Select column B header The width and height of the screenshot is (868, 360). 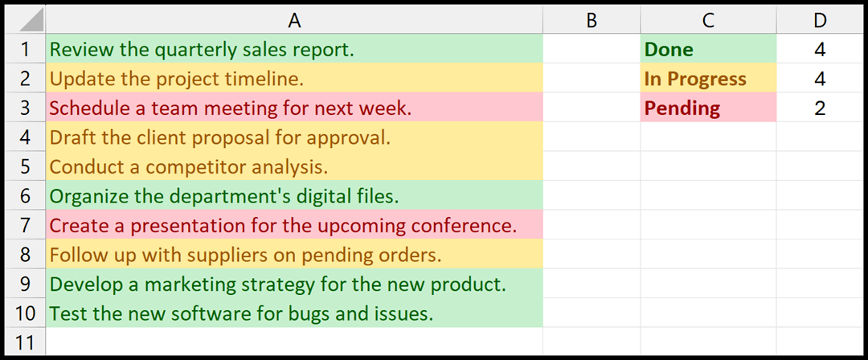click(592, 20)
